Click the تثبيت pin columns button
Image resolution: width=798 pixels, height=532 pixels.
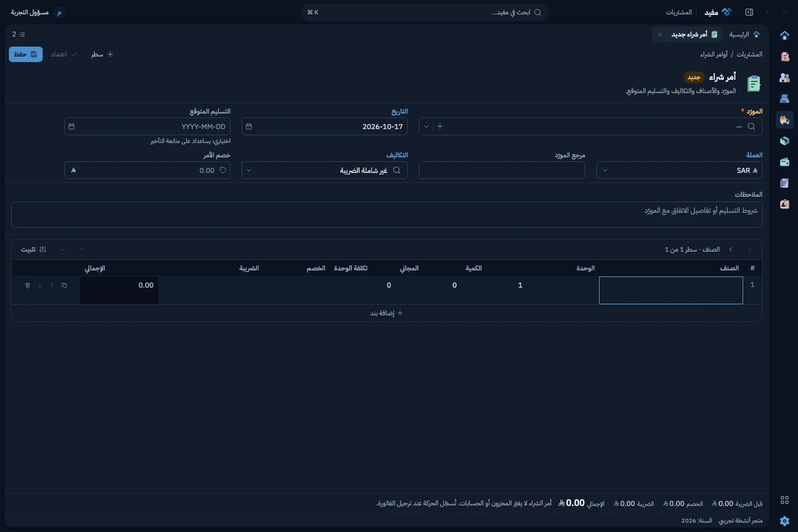[x=34, y=249]
